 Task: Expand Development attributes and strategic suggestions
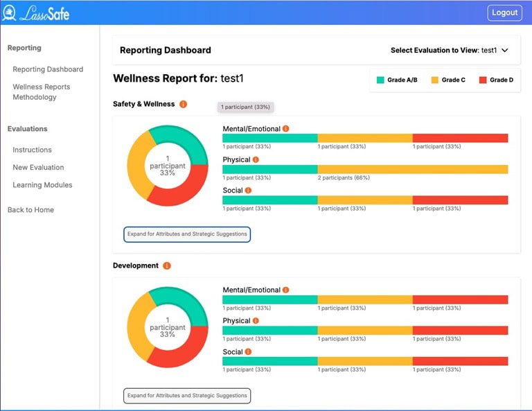pos(187,396)
